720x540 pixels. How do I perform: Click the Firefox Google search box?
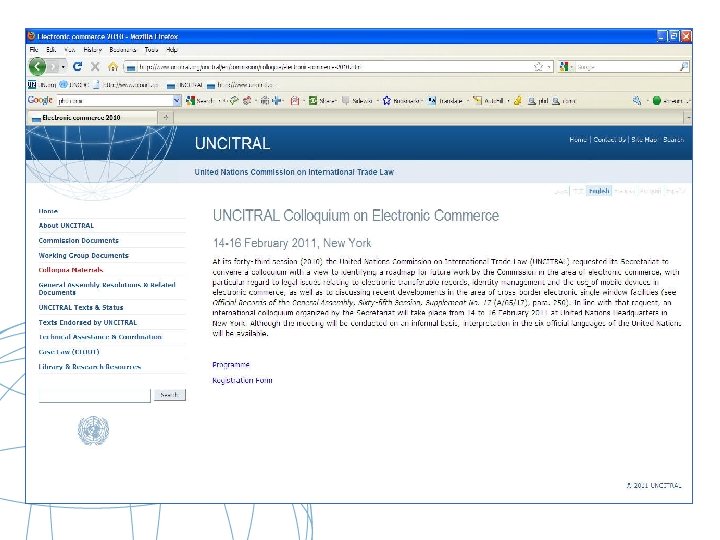pos(626,67)
